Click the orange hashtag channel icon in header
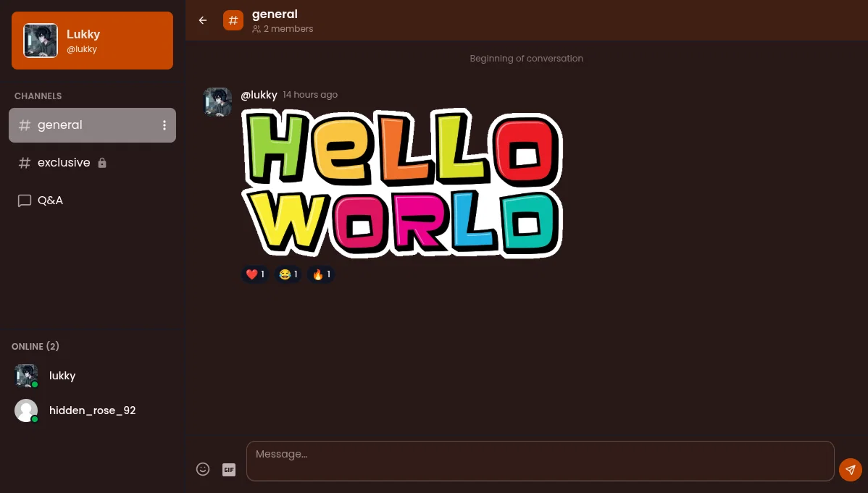This screenshot has width=868, height=493. (x=233, y=20)
